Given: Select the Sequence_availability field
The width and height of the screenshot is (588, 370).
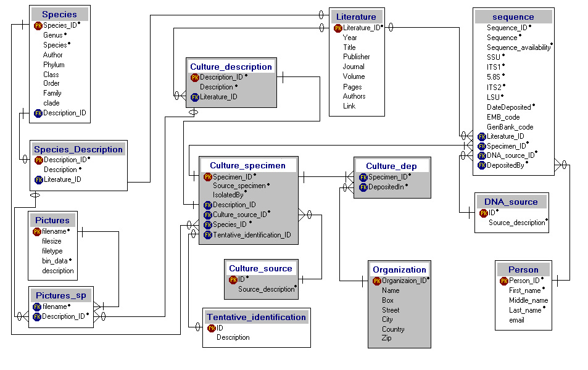Looking at the screenshot, I should (519, 47).
